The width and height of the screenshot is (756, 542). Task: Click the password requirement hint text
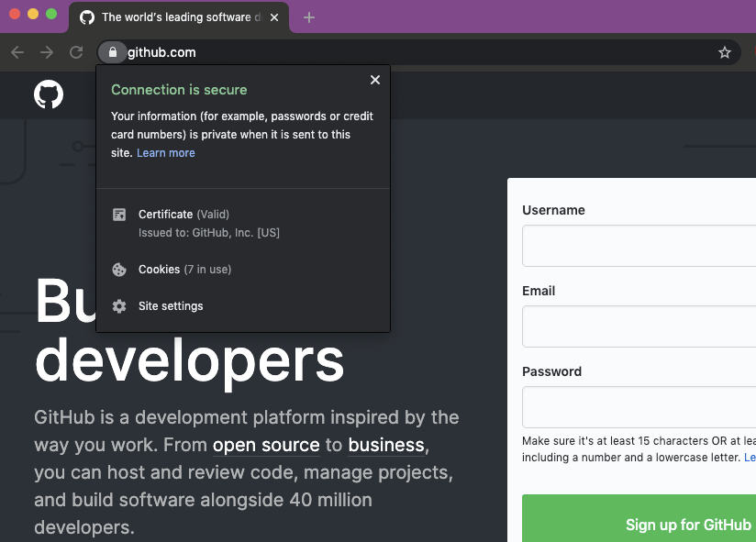click(639, 449)
